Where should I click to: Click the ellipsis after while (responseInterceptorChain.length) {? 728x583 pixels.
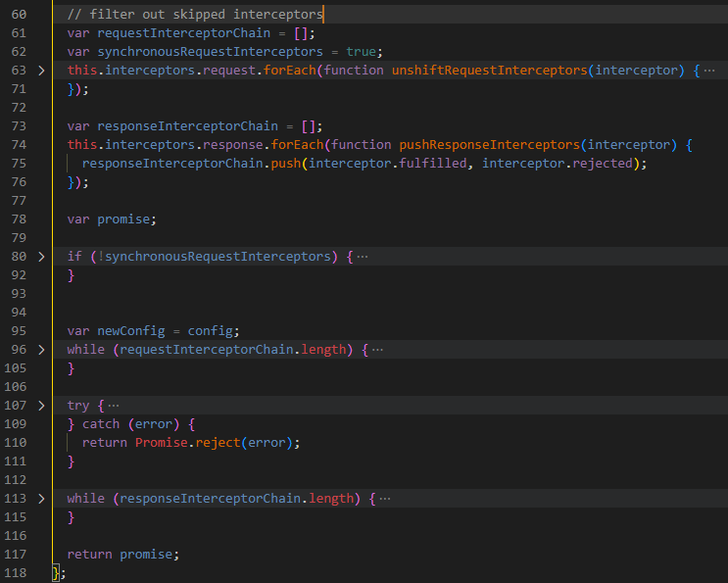coord(385,499)
